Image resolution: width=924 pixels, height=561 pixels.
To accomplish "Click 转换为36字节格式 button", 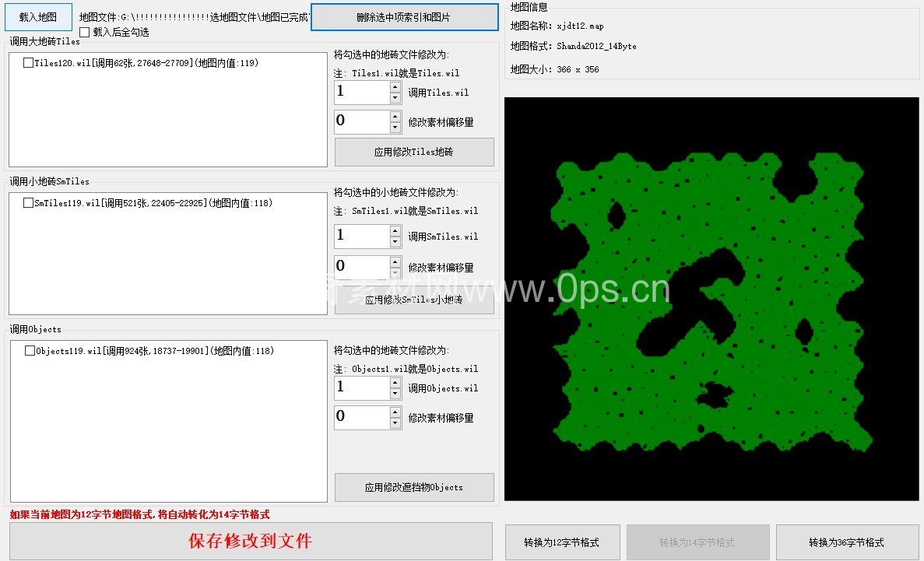I will [846, 542].
